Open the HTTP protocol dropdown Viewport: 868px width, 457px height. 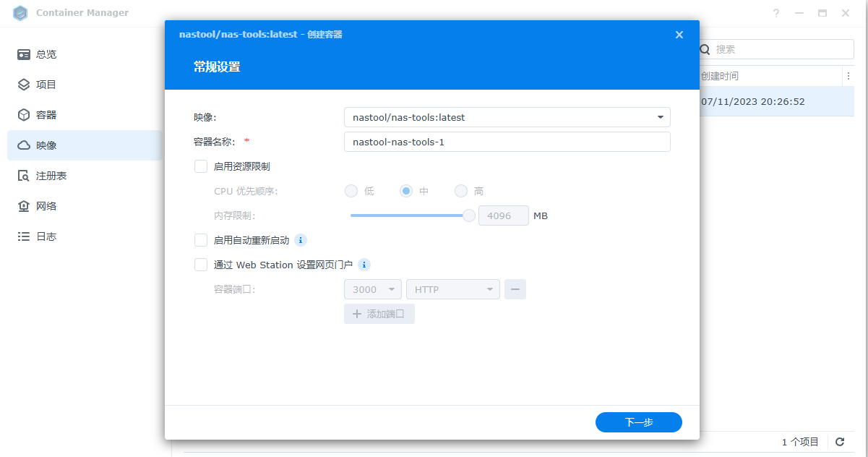[453, 289]
